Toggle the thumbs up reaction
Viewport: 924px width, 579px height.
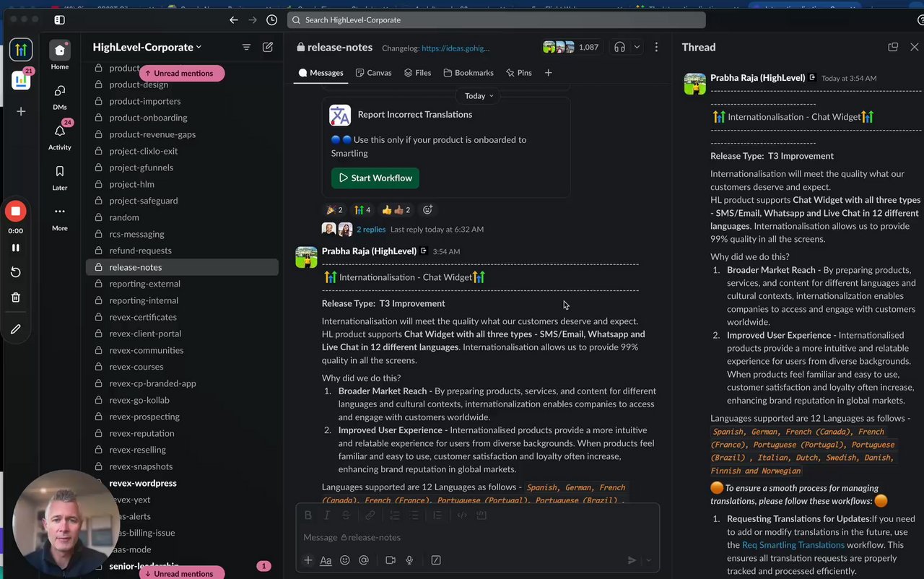[396, 210]
